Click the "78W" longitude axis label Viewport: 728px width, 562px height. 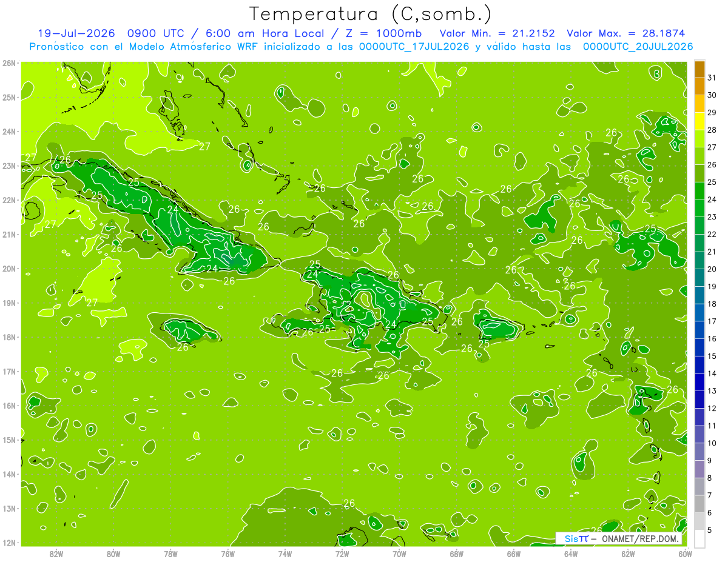170,554
